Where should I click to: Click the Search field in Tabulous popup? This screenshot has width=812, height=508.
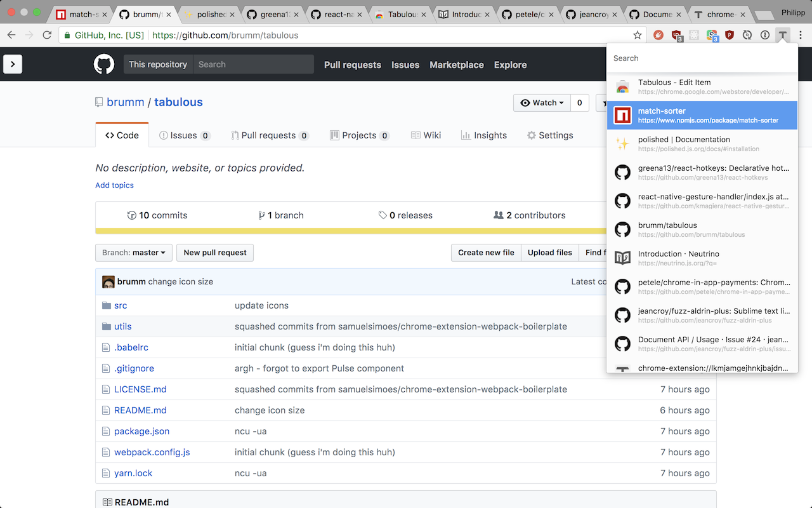[702, 58]
